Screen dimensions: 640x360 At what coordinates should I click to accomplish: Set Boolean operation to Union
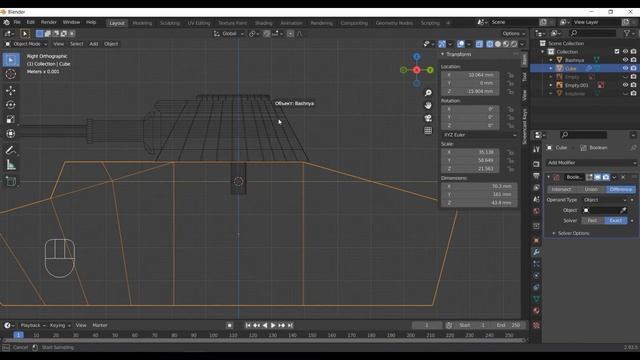pos(591,189)
